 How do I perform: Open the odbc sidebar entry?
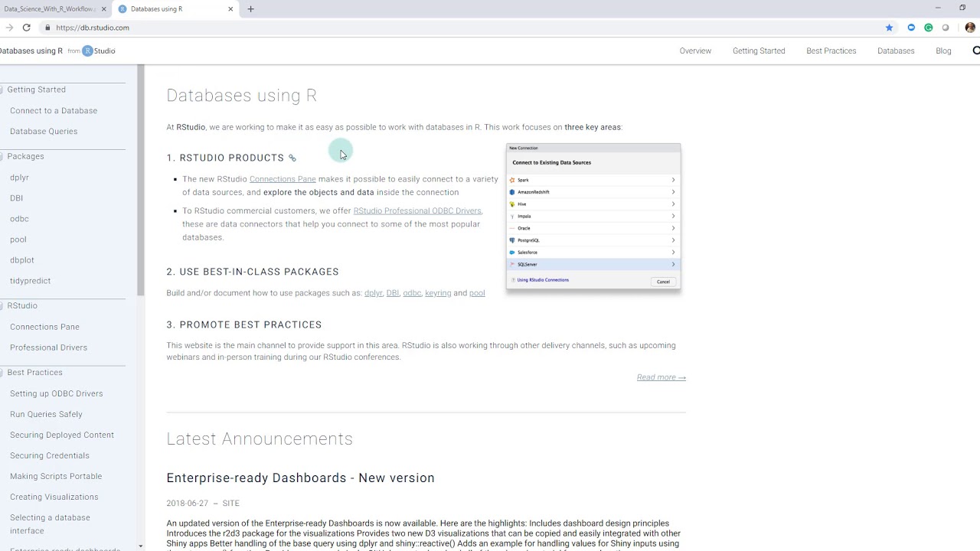click(19, 219)
